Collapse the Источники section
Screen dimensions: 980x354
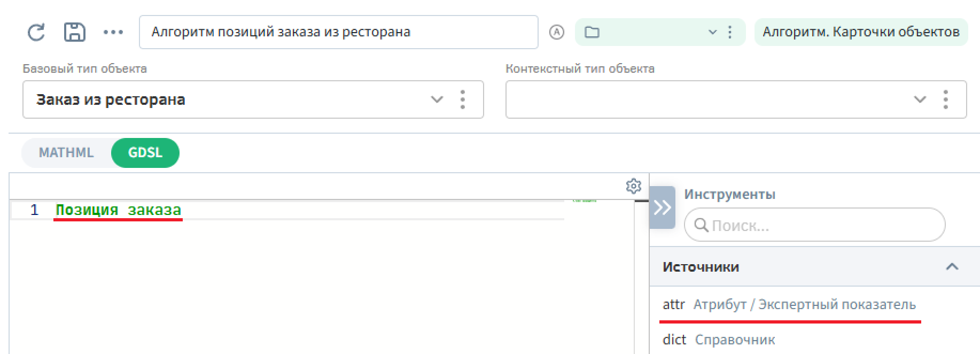coord(952,267)
